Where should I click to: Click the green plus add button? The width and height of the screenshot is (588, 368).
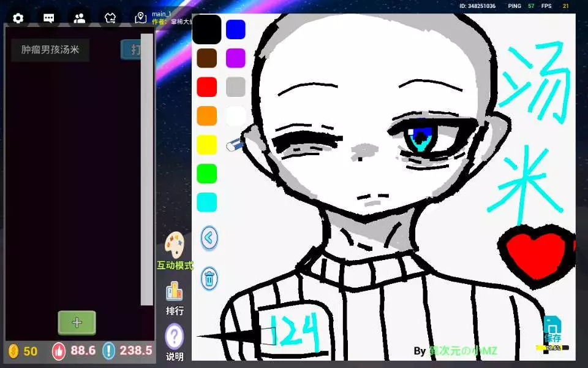[x=77, y=323]
